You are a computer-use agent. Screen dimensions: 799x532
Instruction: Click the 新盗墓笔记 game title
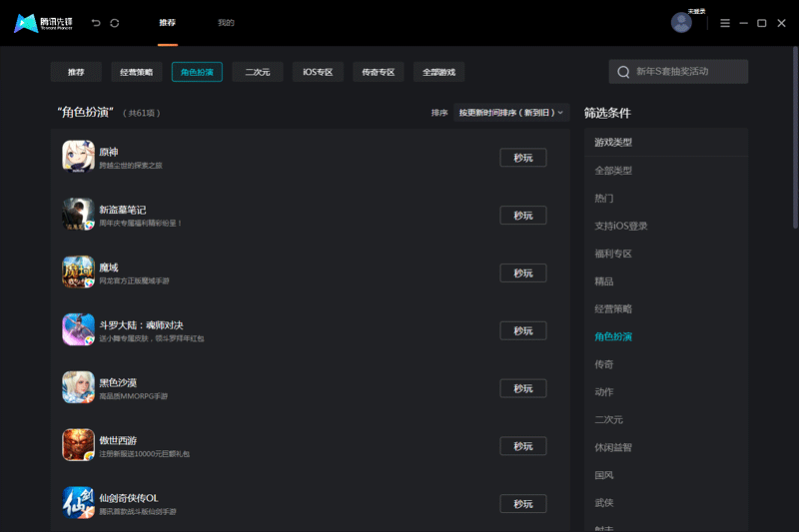(122, 210)
